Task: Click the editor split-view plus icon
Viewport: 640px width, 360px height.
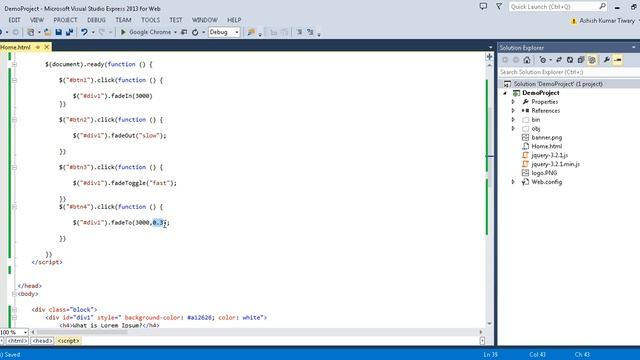Action: click(489, 57)
